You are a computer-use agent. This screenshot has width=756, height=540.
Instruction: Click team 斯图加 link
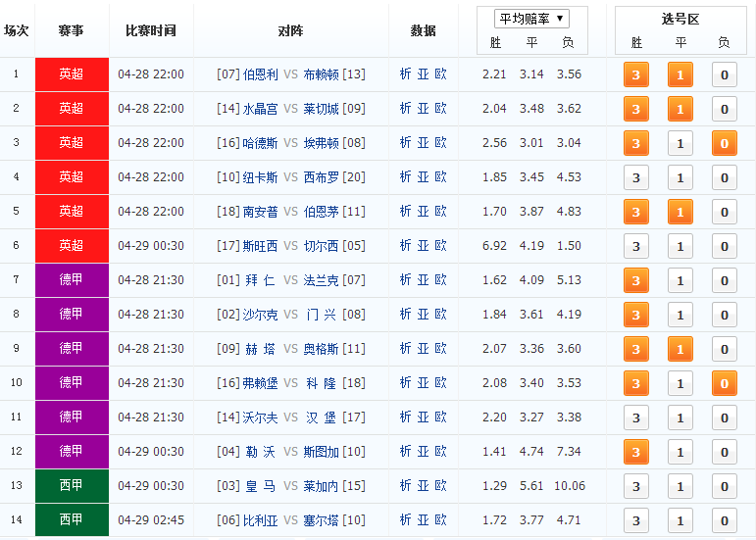(x=321, y=452)
